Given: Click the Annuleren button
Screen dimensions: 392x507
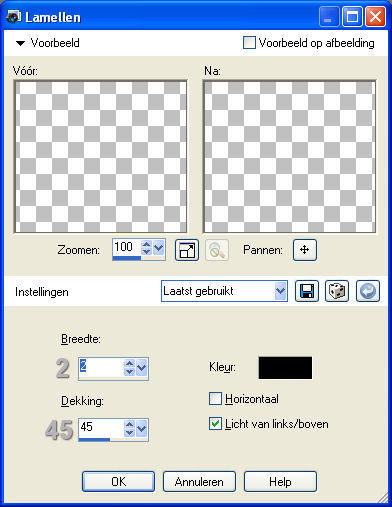Looking at the screenshot, I should point(199,481).
